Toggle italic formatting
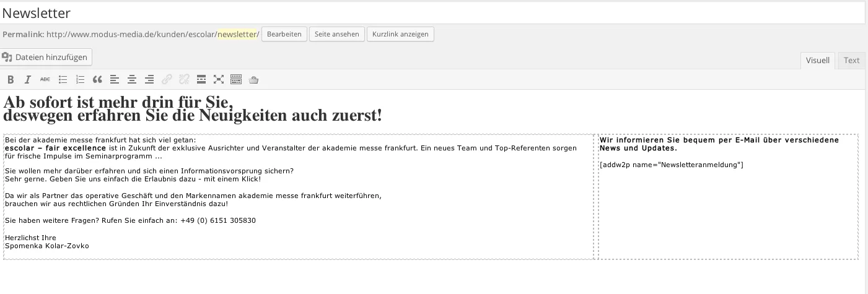The height and width of the screenshot is (294, 868). tap(28, 79)
